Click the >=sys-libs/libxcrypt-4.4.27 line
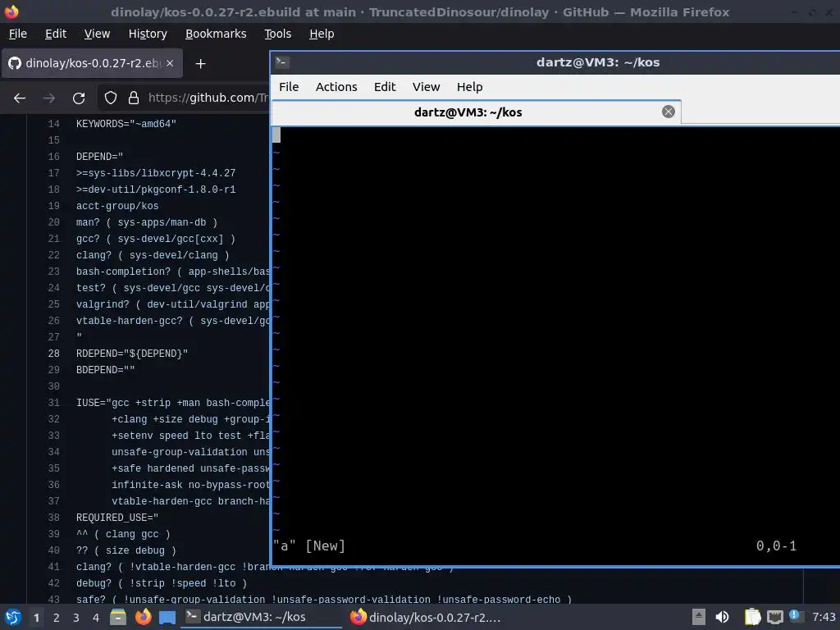The height and width of the screenshot is (630, 840). (x=155, y=173)
